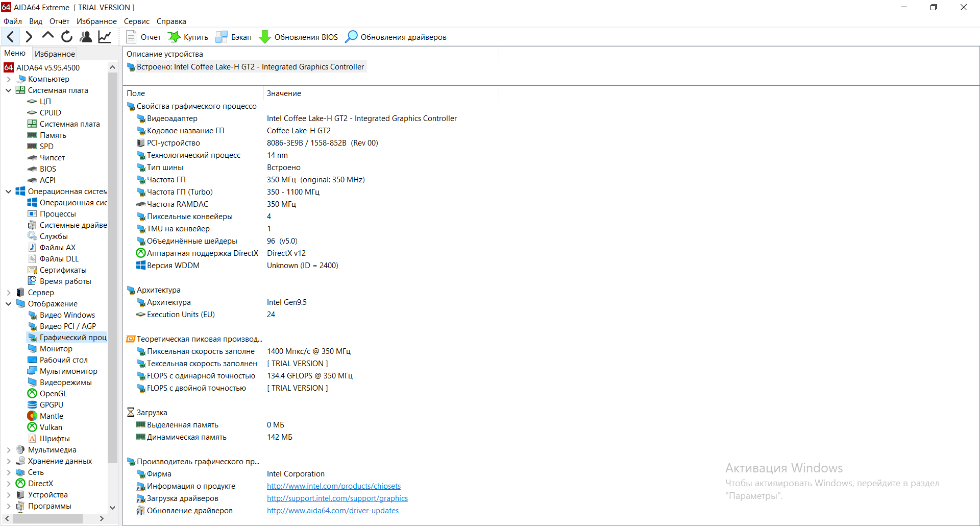980x526 pixels.
Task: Collapse the Операционная система tree node
Action: (x=9, y=192)
